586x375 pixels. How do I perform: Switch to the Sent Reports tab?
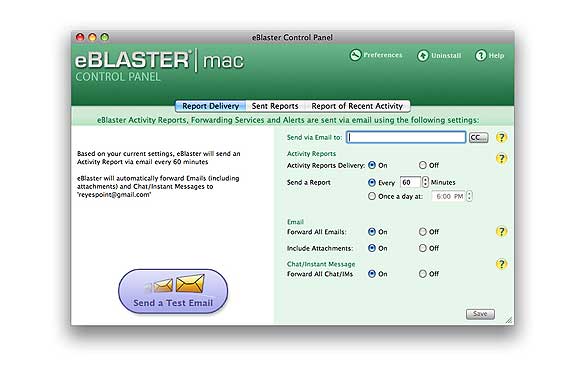point(275,106)
